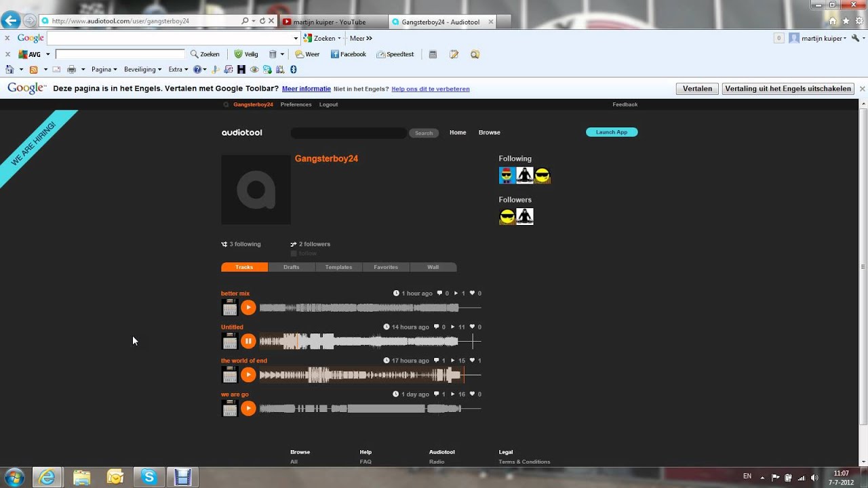Open the audiotool Browse page
Screen dimensions: 868x488
(489, 132)
